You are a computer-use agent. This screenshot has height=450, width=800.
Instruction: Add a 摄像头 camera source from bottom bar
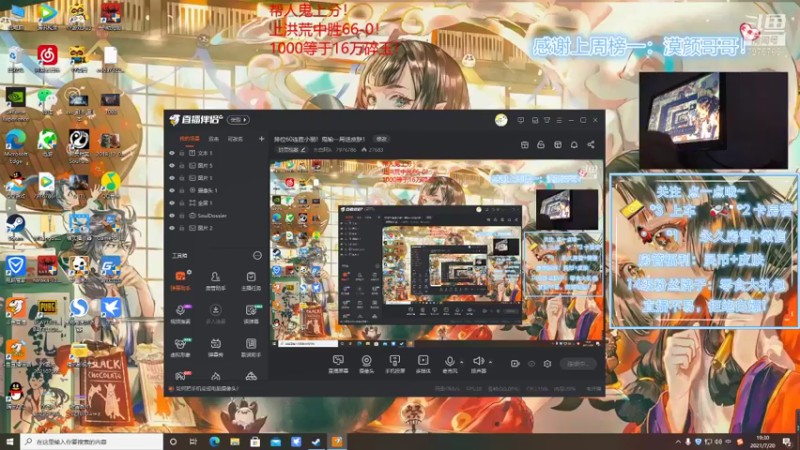tap(366, 364)
